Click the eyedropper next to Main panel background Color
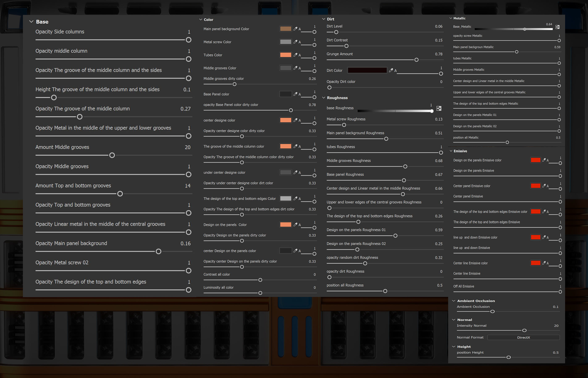Image resolution: width=588 pixels, height=378 pixels. pos(295,29)
